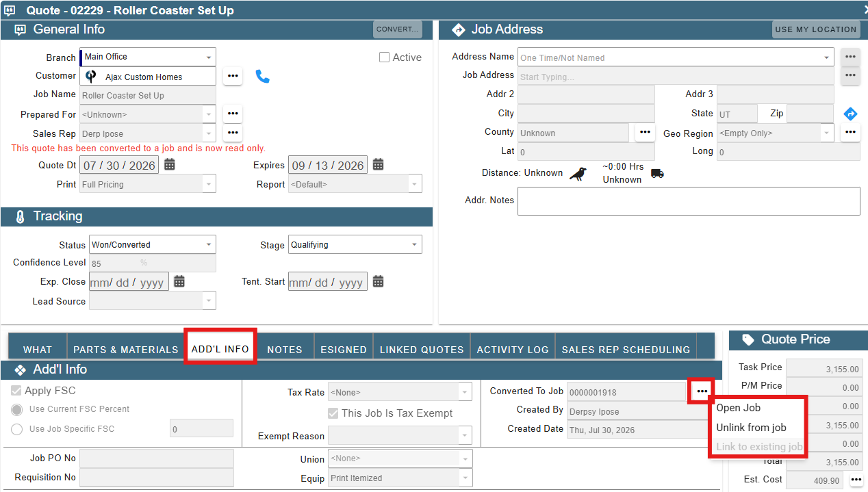Click the Address Name ellipsis button
Image resolution: width=868 pixels, height=492 pixels.
pos(850,57)
